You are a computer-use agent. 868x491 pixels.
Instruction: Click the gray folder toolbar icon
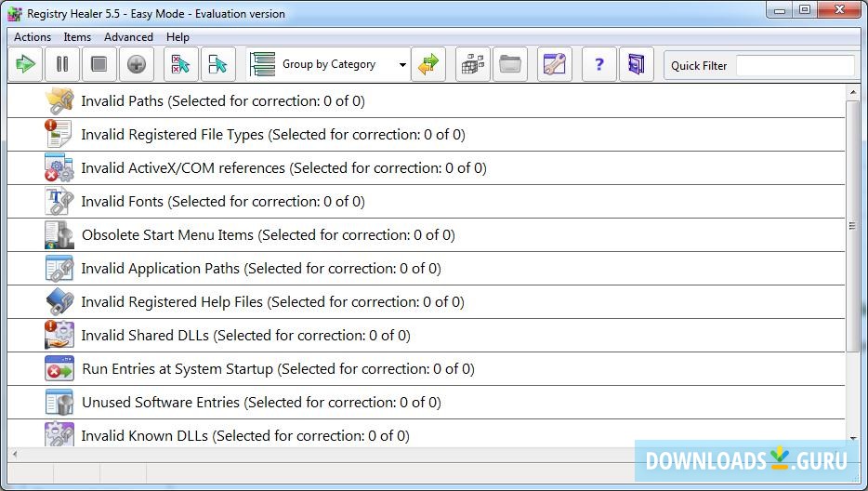click(509, 64)
